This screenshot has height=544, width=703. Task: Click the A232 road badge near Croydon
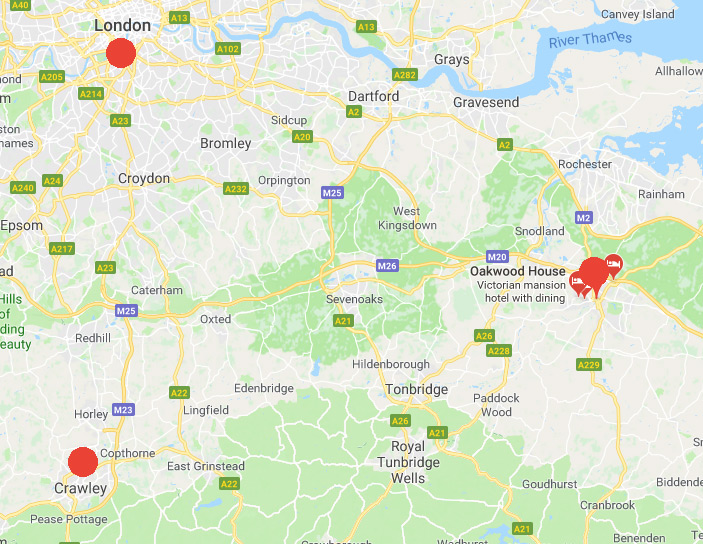point(236,189)
